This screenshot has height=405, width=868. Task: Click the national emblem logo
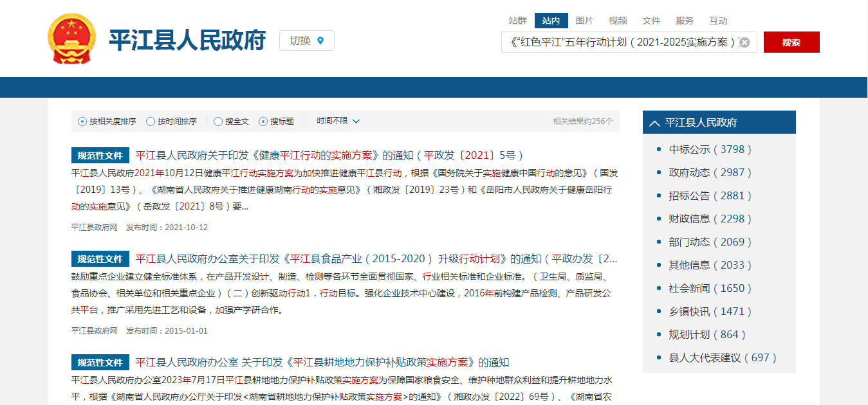[x=71, y=40]
